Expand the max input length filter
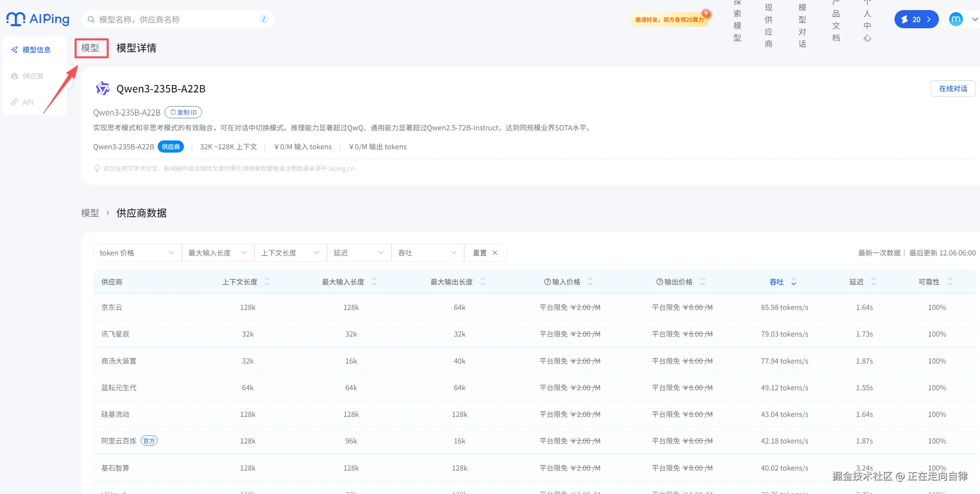 (x=218, y=253)
